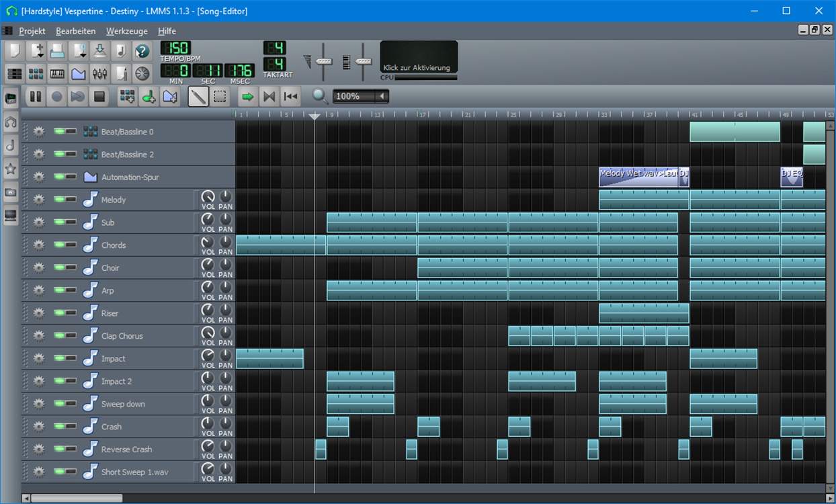Open the My Computer sidebar tab
The width and height of the screenshot is (836, 504).
coord(11,216)
